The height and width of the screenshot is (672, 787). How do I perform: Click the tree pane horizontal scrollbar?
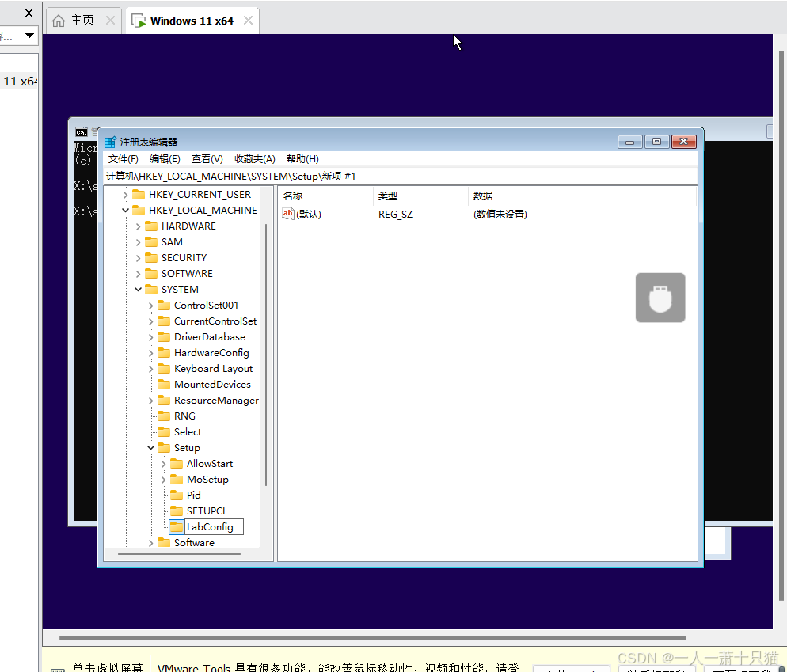pos(179,554)
